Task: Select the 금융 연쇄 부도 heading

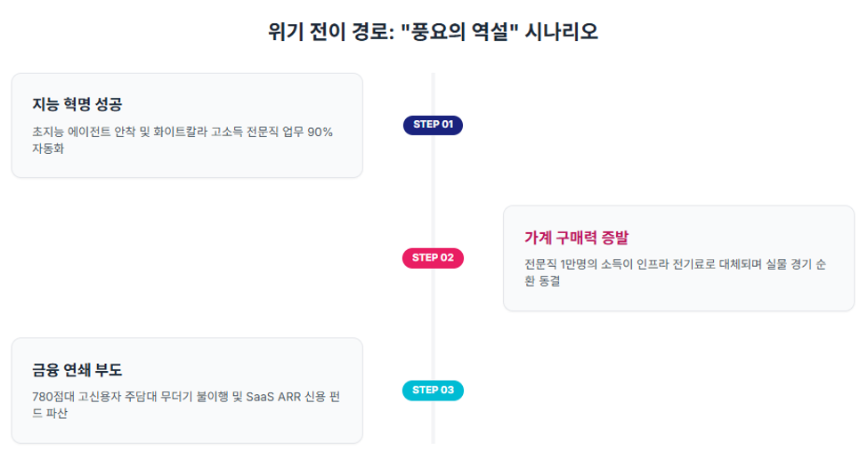Action: (77, 369)
